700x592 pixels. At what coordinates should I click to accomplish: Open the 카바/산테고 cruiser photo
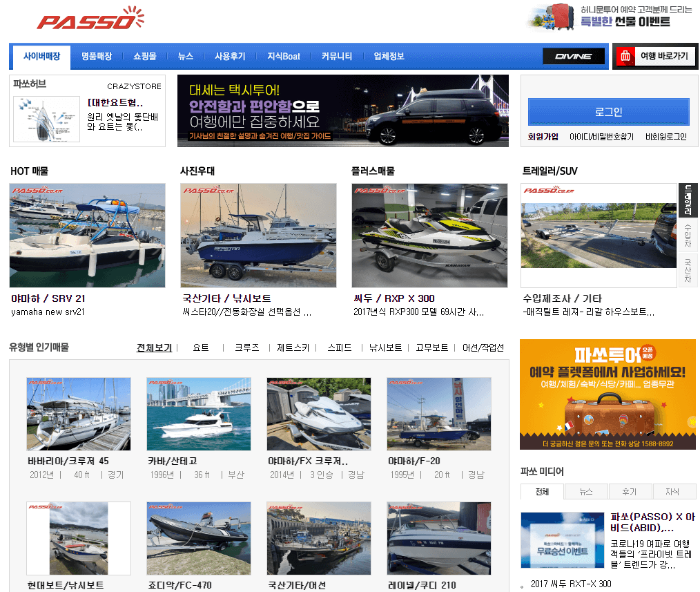[x=199, y=414]
